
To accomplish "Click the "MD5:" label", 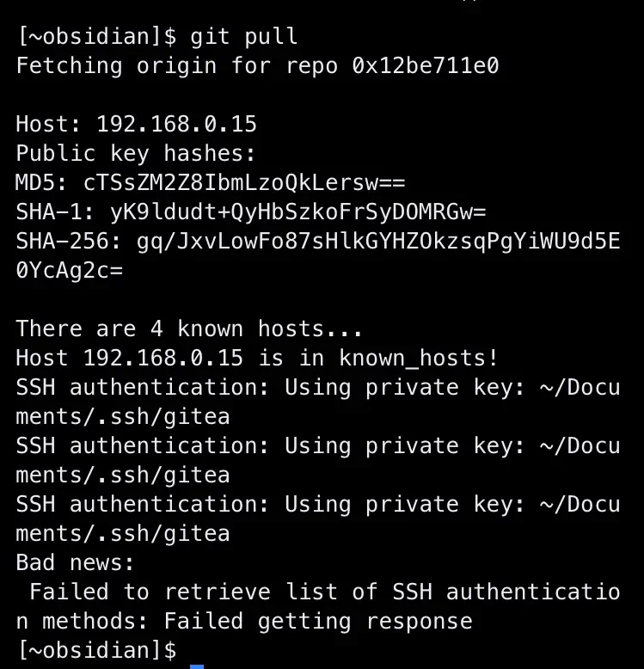I will (x=43, y=182).
